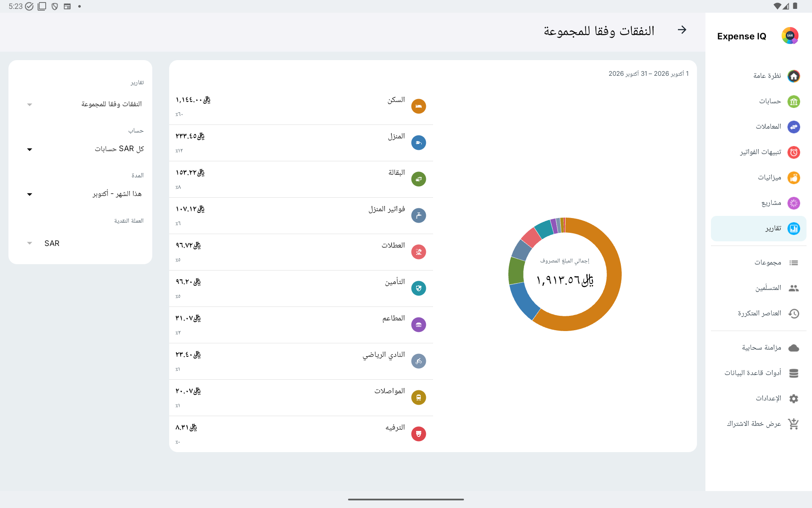Open المعاملات transfer arrows icon
812x508 pixels.
(x=793, y=127)
